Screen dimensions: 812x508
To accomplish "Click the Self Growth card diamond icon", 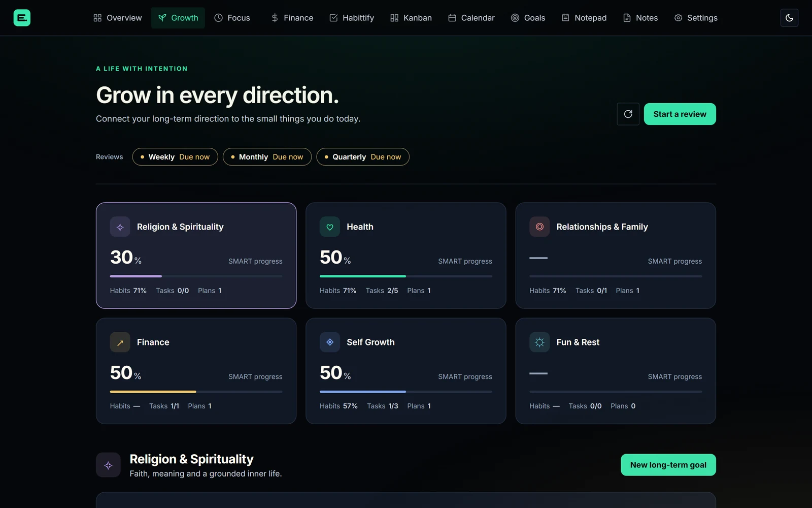I will coord(330,342).
